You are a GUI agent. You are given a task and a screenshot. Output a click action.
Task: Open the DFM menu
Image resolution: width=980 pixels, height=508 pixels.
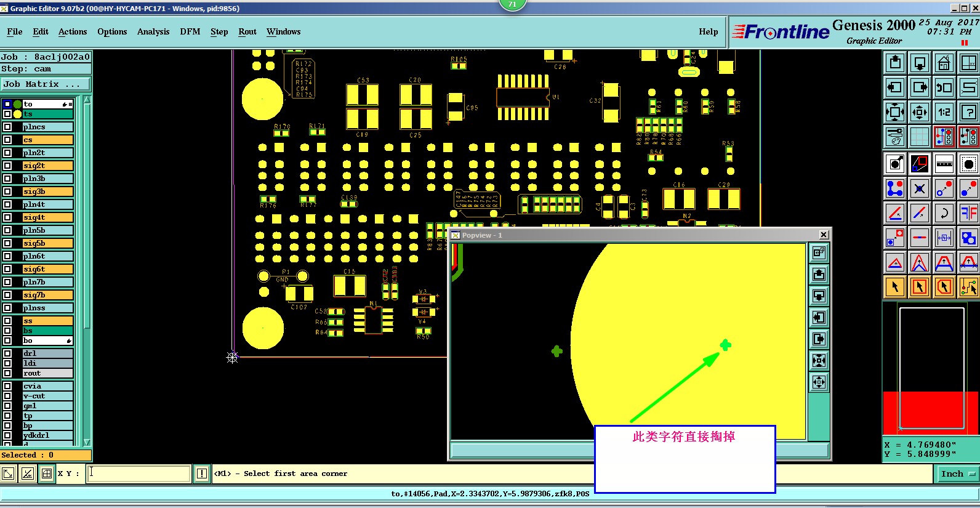[190, 31]
